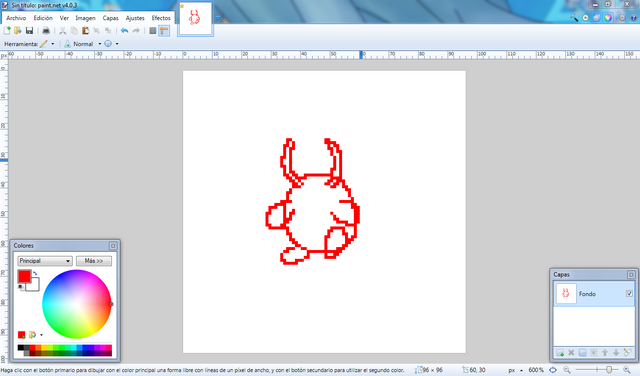
Task: Open the Principal color selector dropdown
Action: click(45, 261)
